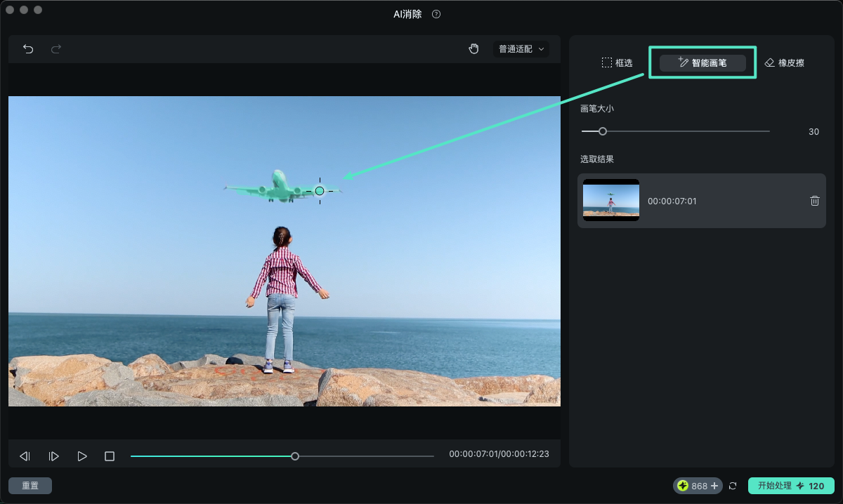The width and height of the screenshot is (843, 504).
Task: Step back to previous frame
Action: click(25, 456)
